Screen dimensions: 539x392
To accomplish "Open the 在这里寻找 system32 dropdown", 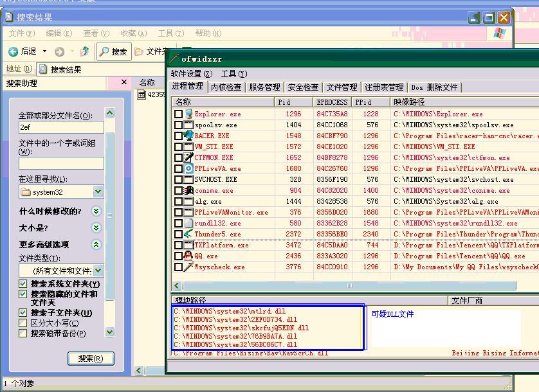I will (98, 192).
